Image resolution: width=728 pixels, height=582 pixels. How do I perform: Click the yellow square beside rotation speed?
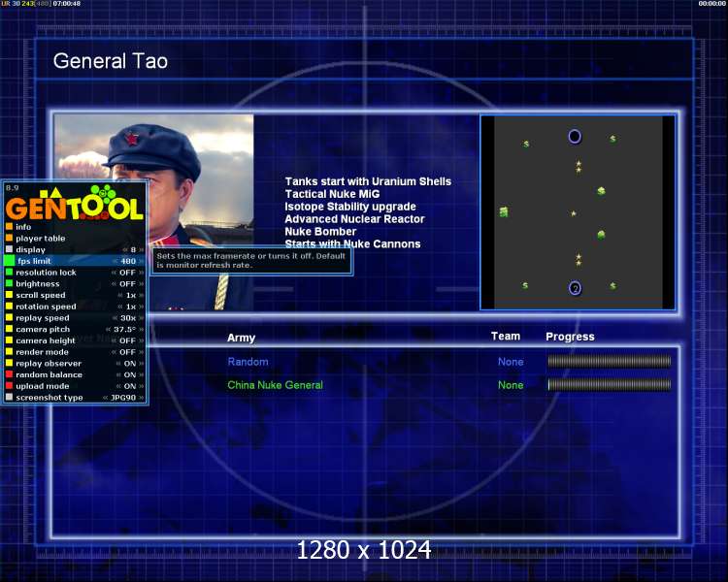tap(9, 307)
